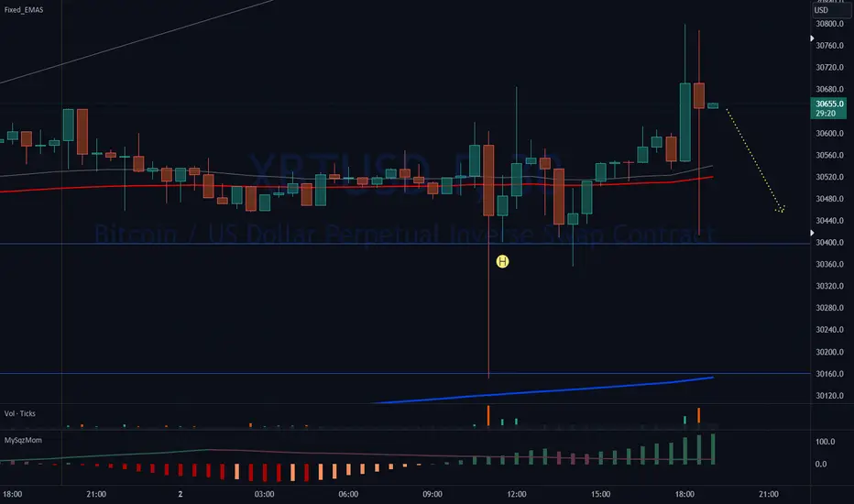This screenshot has height=504, width=854.
Task: Click the 30200.0 price scale label
Action: [x=829, y=352]
